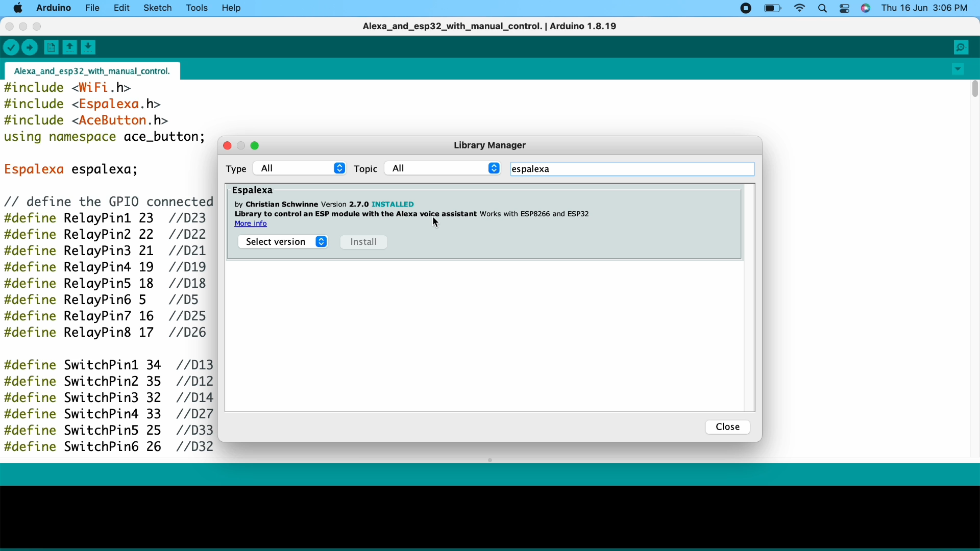The image size is (980, 551).
Task: Click the screen recording indicator icon
Action: (746, 9)
